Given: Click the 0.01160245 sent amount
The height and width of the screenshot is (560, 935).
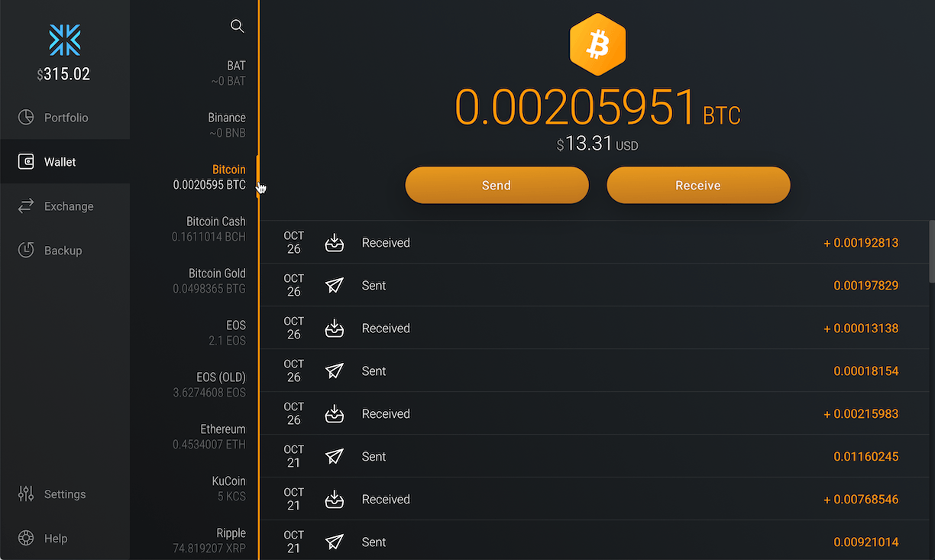Looking at the screenshot, I should 865,457.
